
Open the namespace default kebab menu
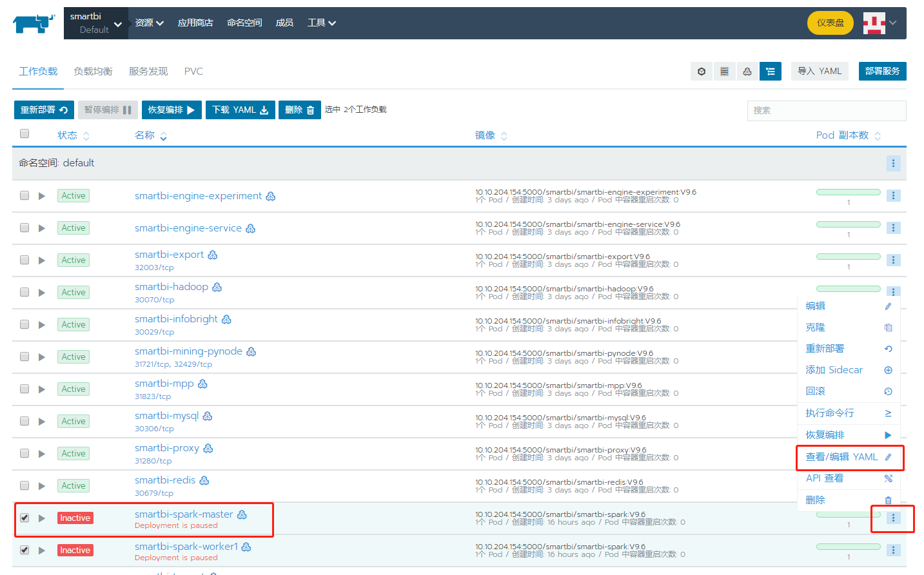893,163
